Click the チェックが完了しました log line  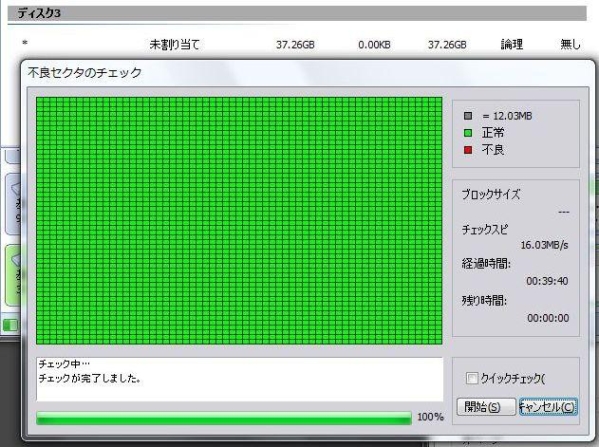pos(90,378)
